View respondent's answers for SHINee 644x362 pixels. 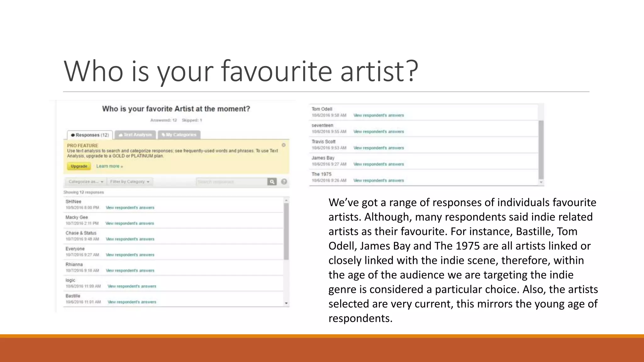(130, 208)
